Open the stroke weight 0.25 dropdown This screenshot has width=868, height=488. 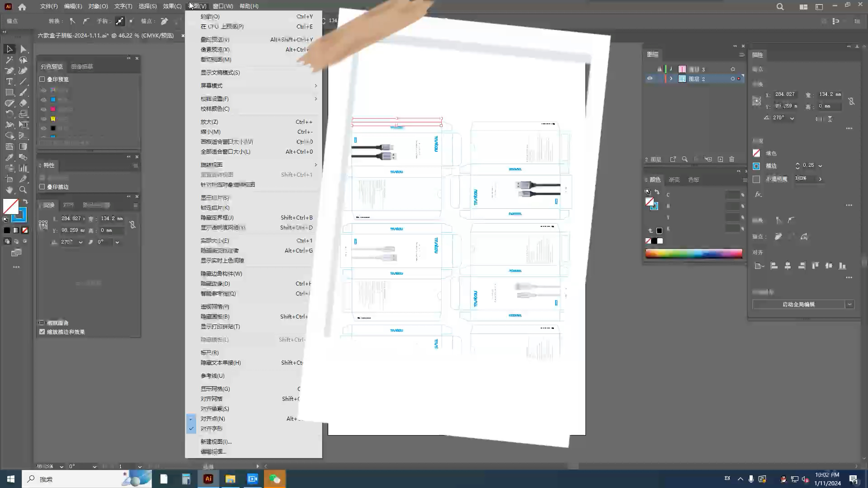[x=820, y=166]
